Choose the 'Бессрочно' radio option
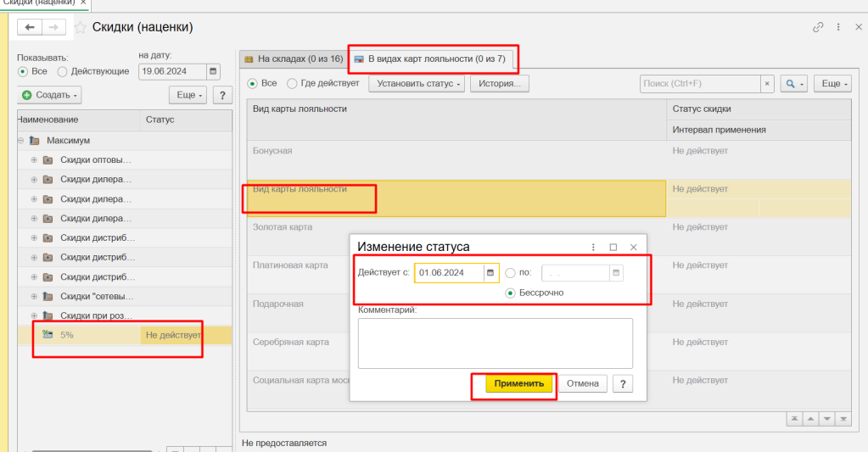 [x=510, y=293]
